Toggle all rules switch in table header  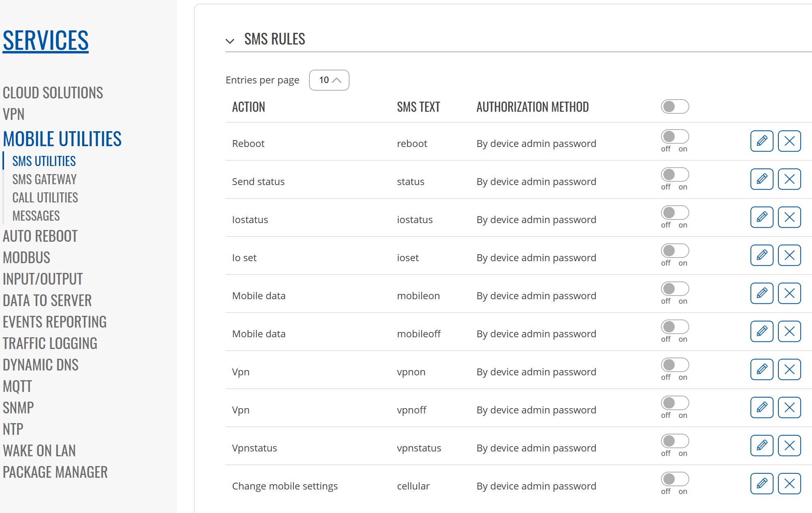pyautogui.click(x=675, y=106)
